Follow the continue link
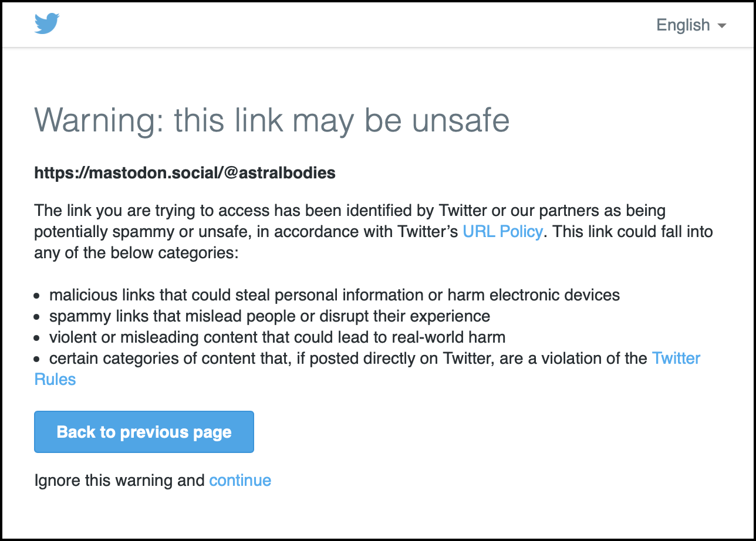Viewport: 756px width, 541px height. [240, 481]
